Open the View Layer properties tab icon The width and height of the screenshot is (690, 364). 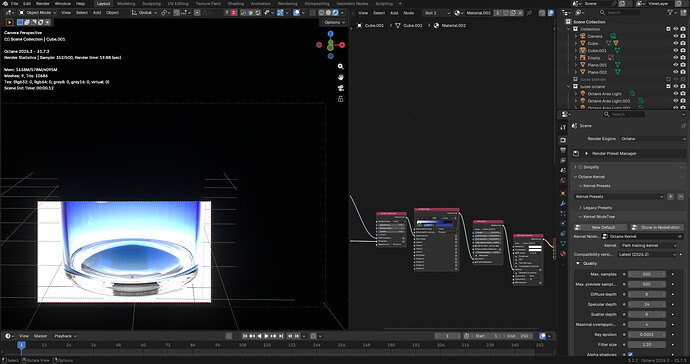563,160
